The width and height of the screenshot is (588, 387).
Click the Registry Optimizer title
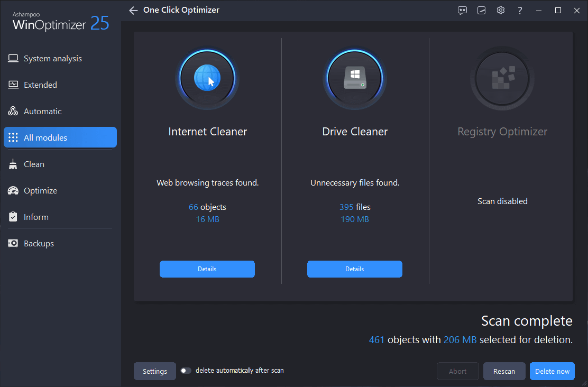click(502, 132)
